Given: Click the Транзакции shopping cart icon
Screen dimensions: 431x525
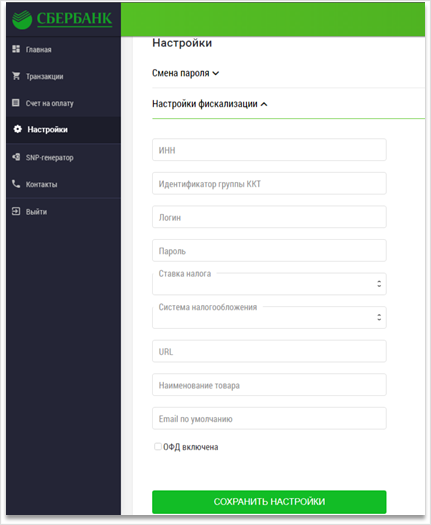Looking at the screenshot, I should pyautogui.click(x=16, y=76).
